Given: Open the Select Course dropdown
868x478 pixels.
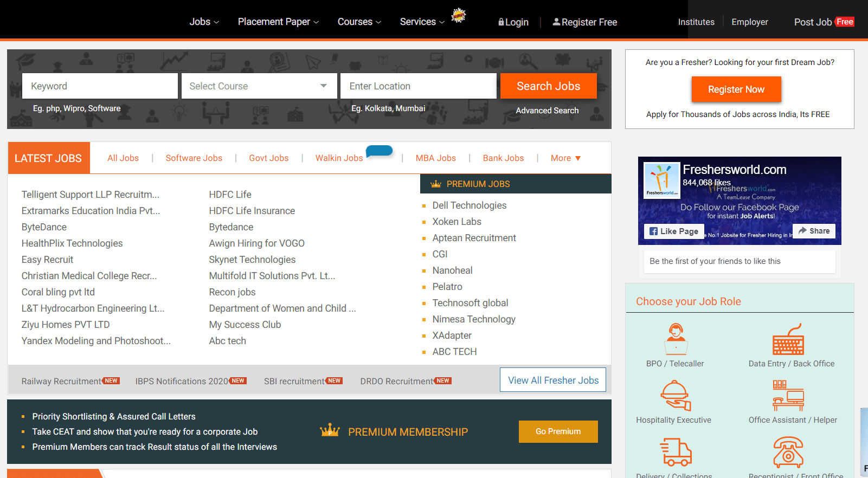Looking at the screenshot, I should [259, 86].
